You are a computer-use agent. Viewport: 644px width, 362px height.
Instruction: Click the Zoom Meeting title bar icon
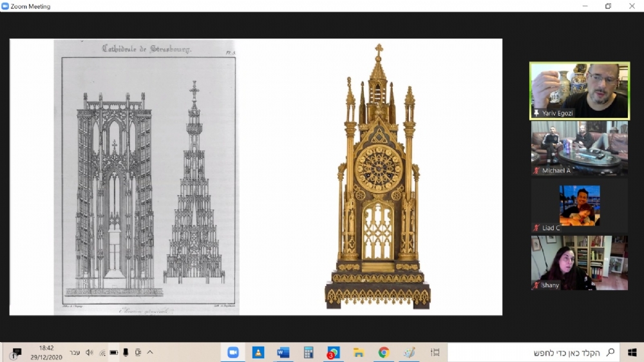coord(5,6)
